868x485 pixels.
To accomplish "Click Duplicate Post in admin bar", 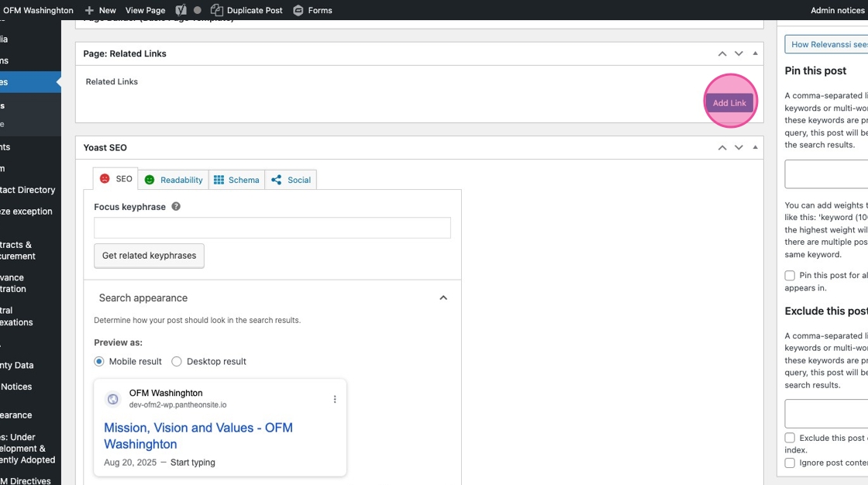I will (x=246, y=11).
